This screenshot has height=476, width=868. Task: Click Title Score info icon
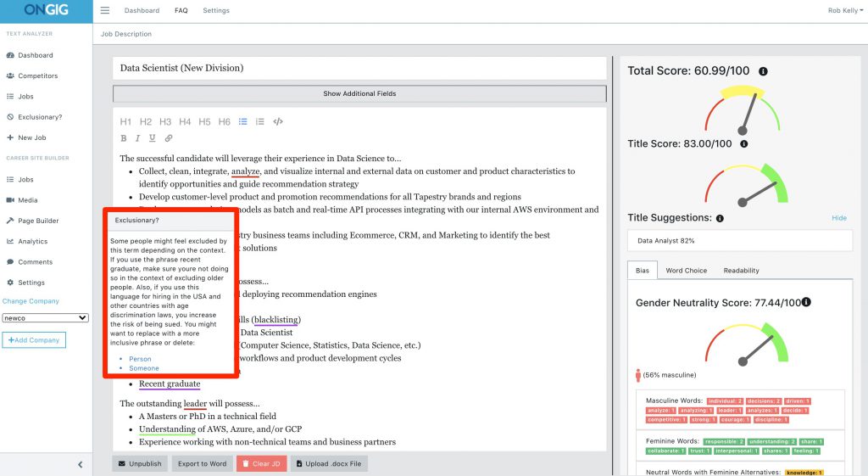[744, 144]
